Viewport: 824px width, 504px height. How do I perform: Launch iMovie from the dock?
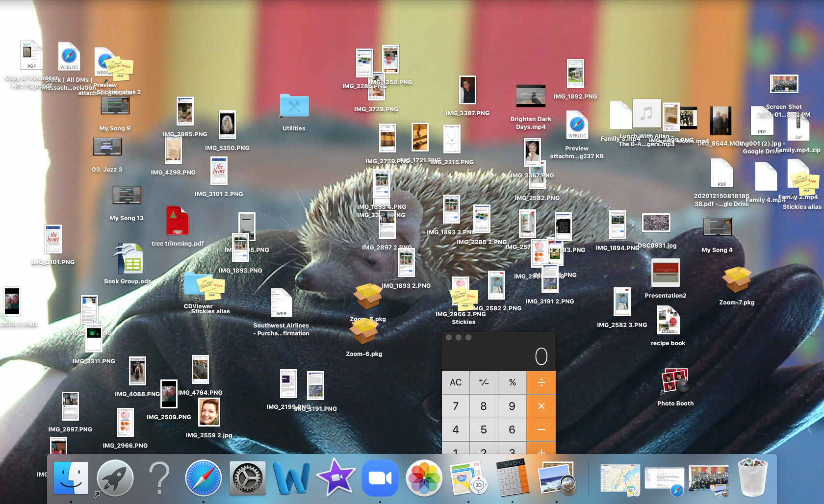(x=336, y=478)
